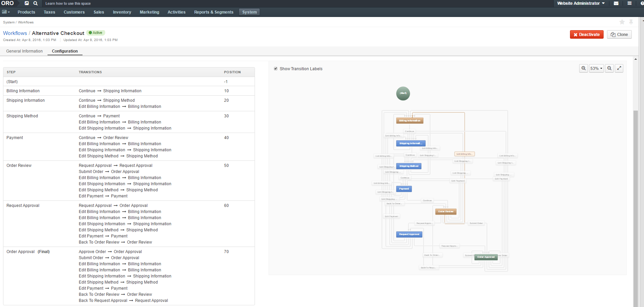Screen dimensions: 644x307
Task: Select Order Review node in diagram
Action: [446, 212]
